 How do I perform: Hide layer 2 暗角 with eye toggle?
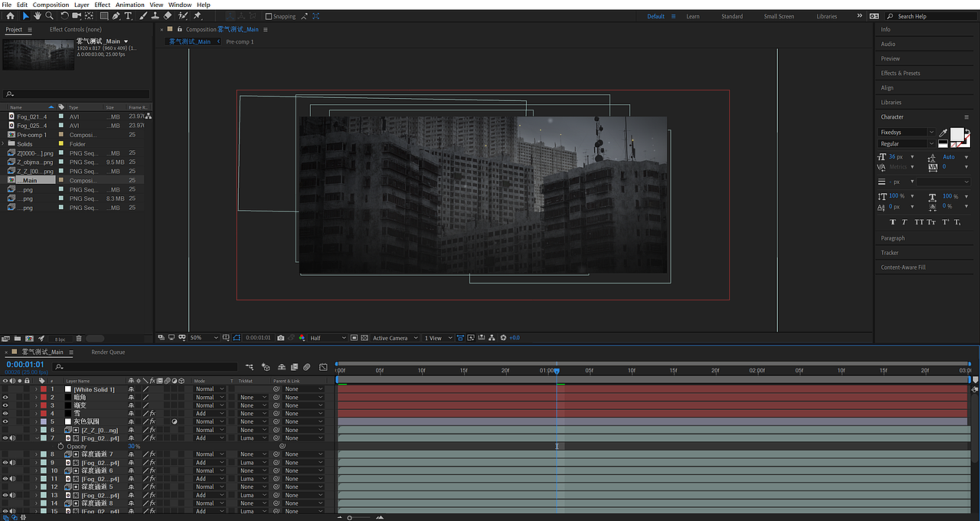(5, 398)
